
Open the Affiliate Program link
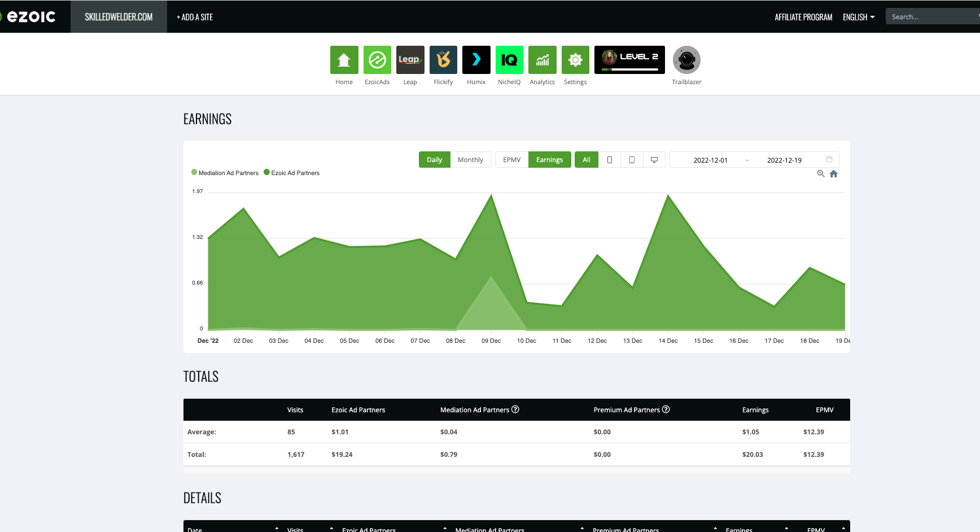point(803,17)
